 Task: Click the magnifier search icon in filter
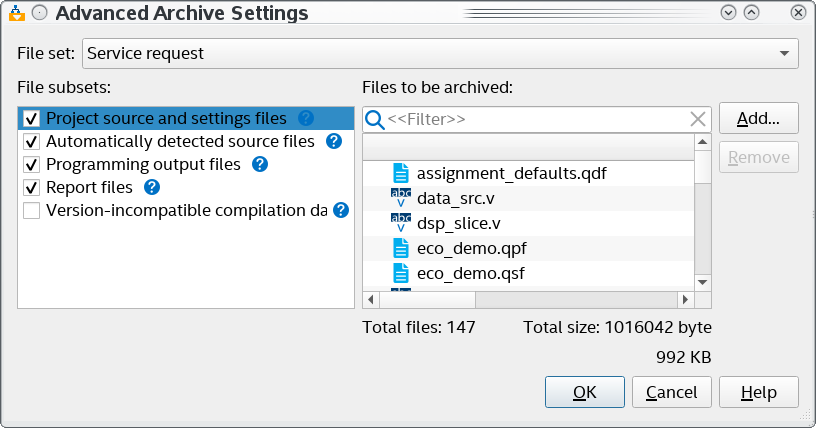point(375,120)
